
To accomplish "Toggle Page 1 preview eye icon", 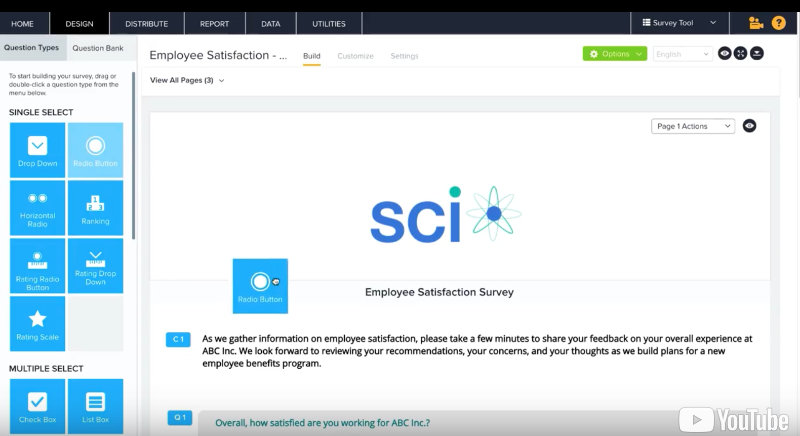I will pos(749,126).
